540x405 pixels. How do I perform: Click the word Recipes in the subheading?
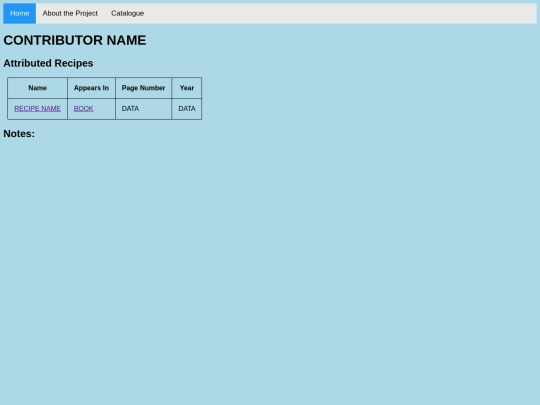pos(74,63)
